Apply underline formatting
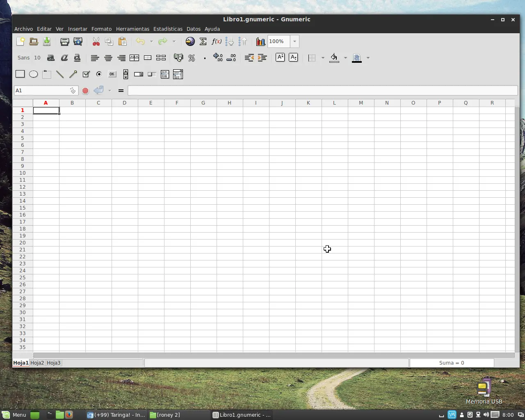This screenshot has height=420, width=525. [x=77, y=58]
